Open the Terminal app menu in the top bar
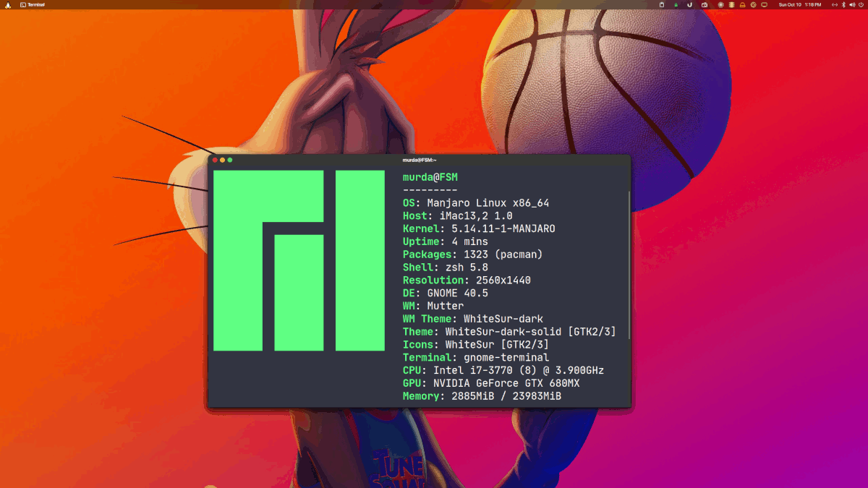868x488 pixels. pyautogui.click(x=33, y=4)
